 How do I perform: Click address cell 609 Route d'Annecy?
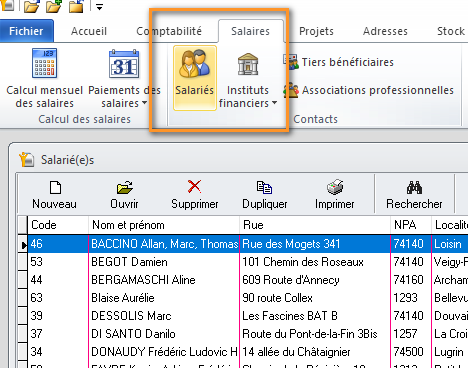pos(315,280)
